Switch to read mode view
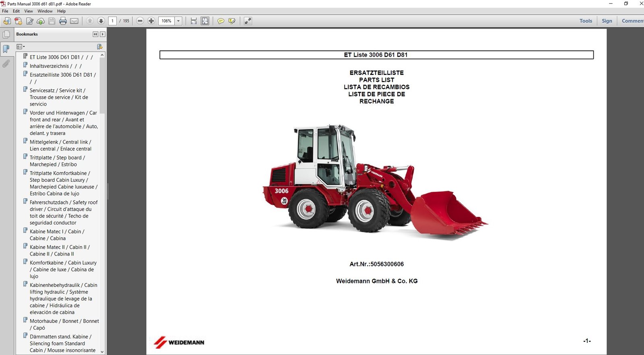Screen dimensions: 644x355 (248, 21)
